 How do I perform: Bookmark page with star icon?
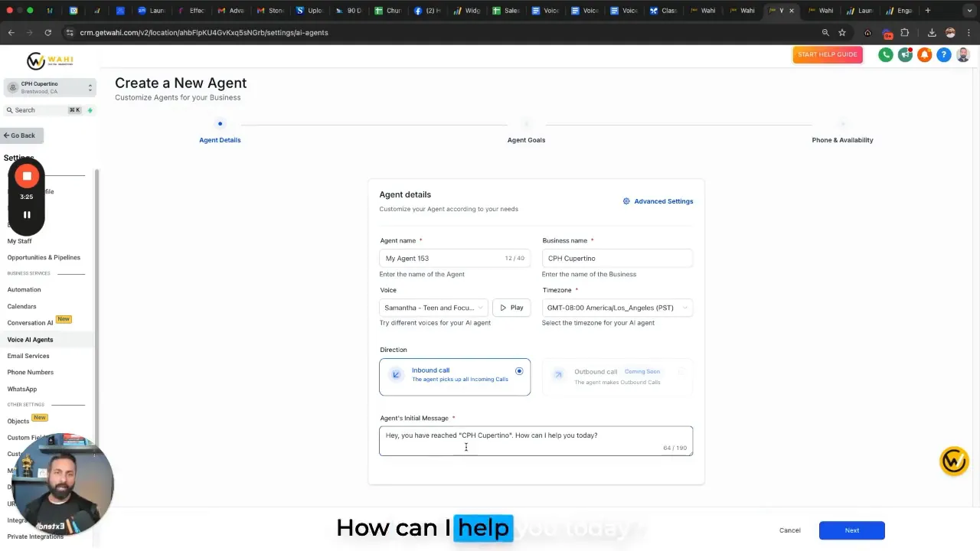(842, 33)
